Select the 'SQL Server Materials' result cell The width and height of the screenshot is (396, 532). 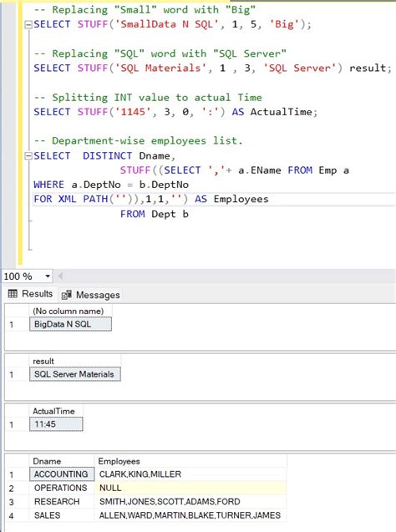tap(75, 374)
